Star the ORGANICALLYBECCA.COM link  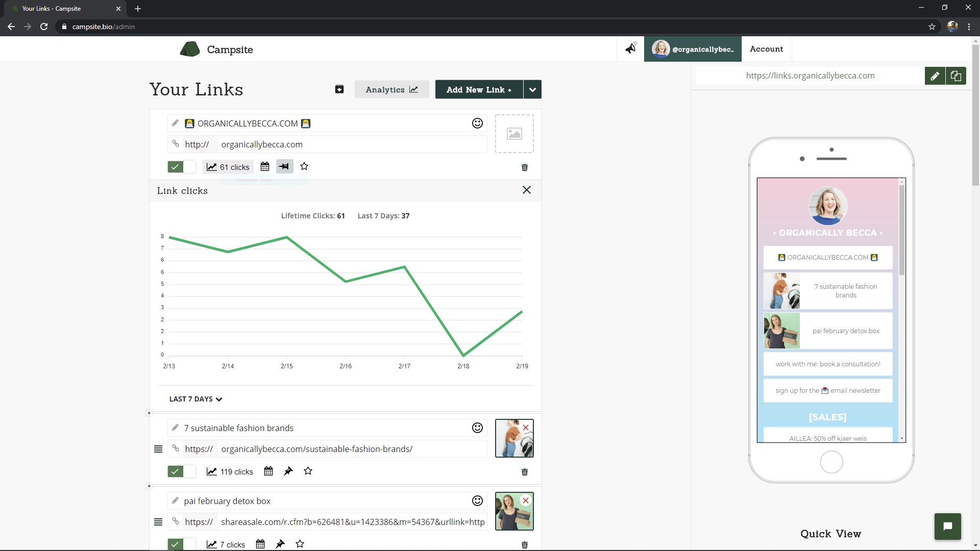304,166
